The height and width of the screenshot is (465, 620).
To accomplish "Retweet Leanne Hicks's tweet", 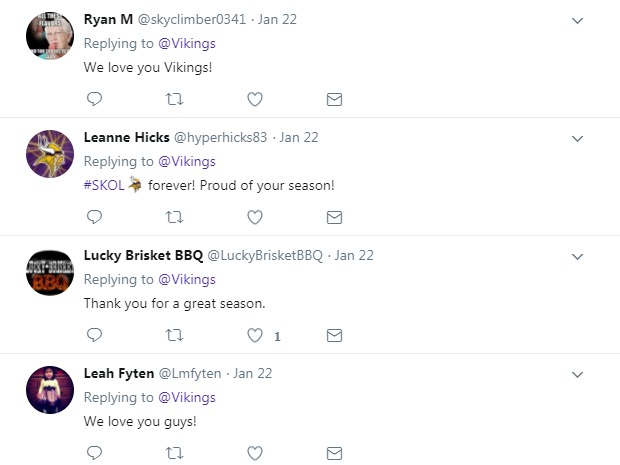I will (174, 217).
